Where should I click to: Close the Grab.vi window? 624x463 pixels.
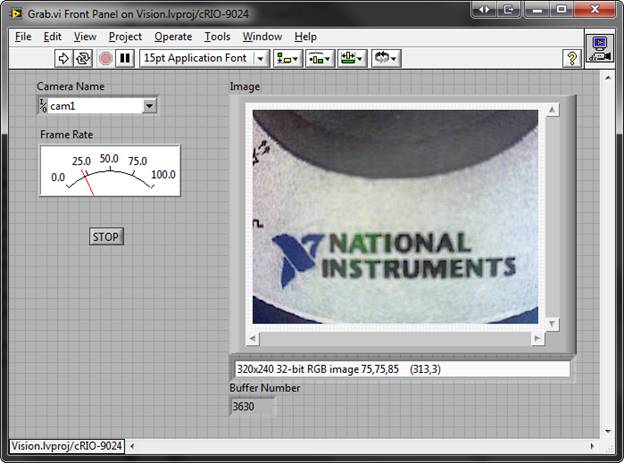point(595,10)
